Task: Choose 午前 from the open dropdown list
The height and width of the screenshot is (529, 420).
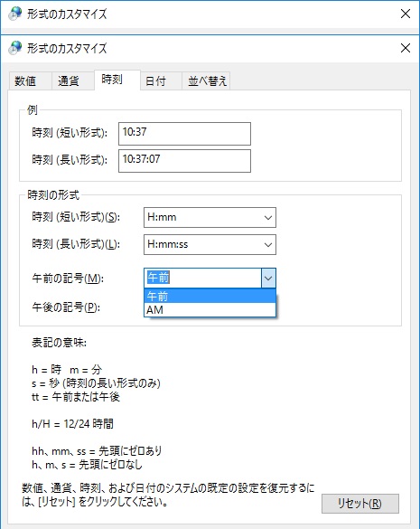Action: (x=210, y=297)
